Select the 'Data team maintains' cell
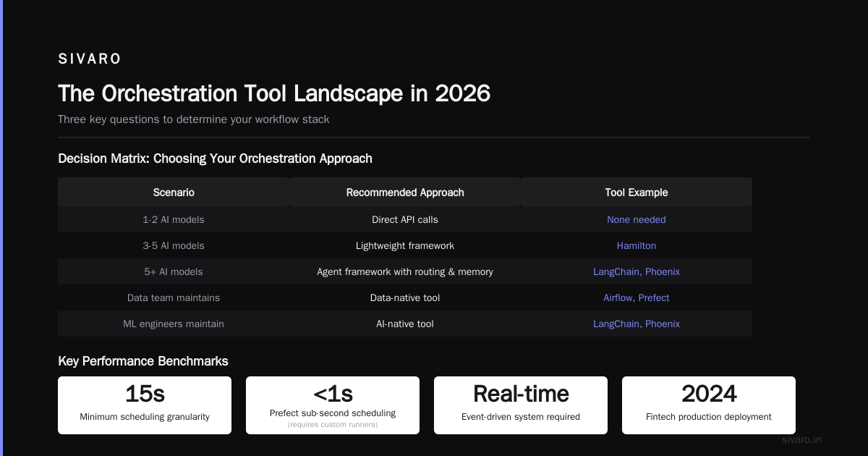The image size is (868, 456). click(x=174, y=297)
